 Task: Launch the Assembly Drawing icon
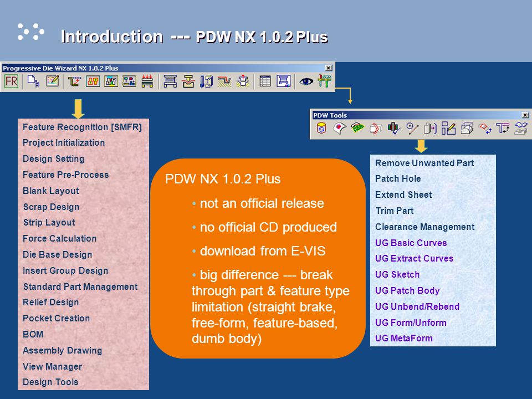(284, 81)
